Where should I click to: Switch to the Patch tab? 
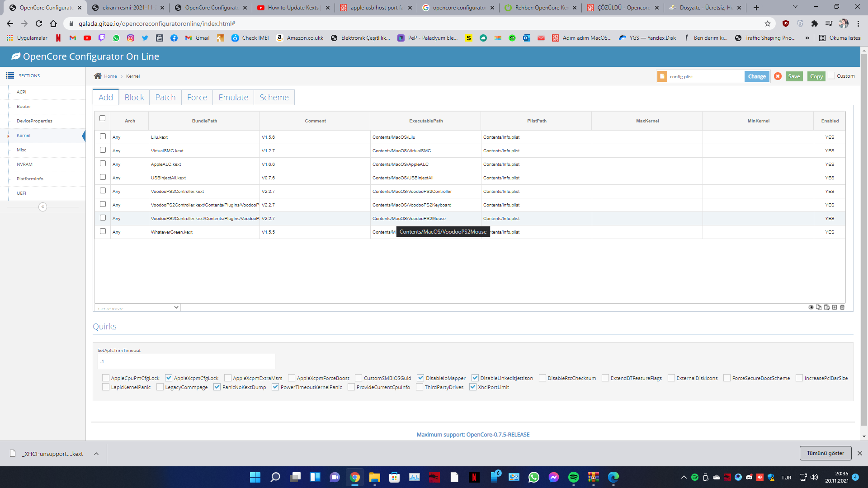pyautogui.click(x=165, y=97)
